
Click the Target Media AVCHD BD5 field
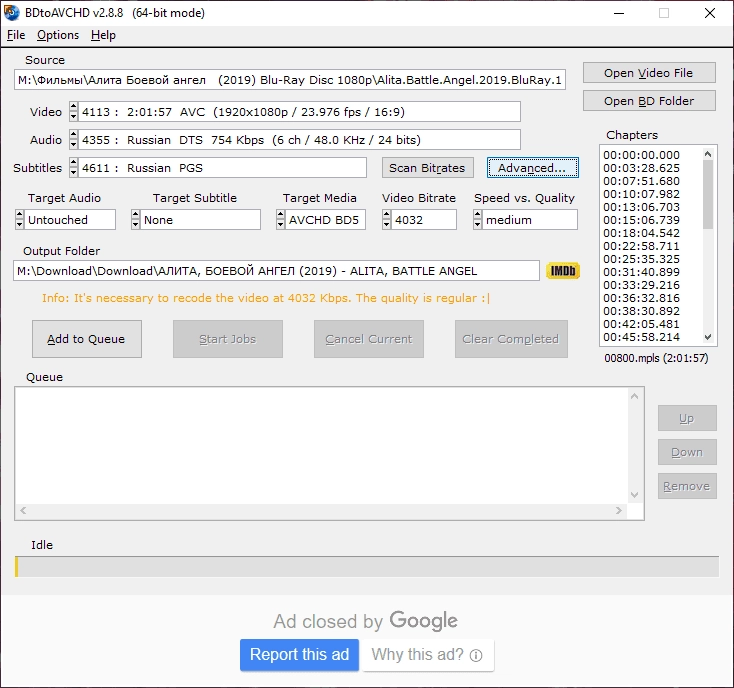tap(325, 220)
